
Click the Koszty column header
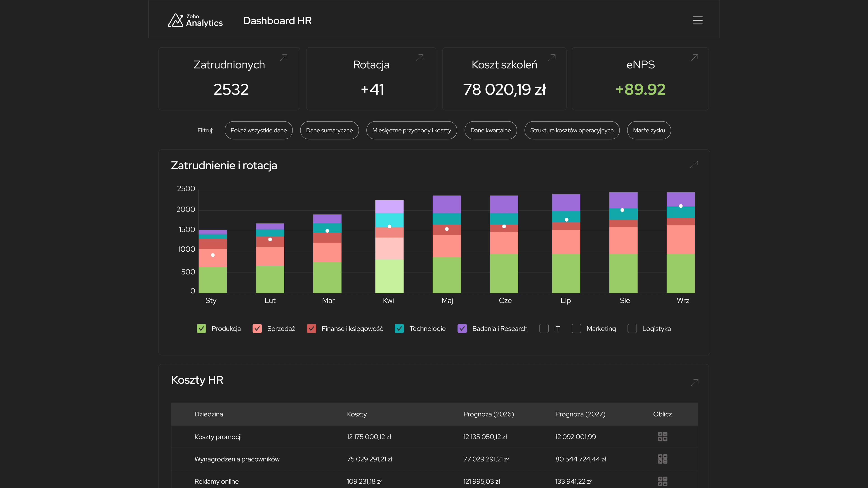tap(356, 414)
